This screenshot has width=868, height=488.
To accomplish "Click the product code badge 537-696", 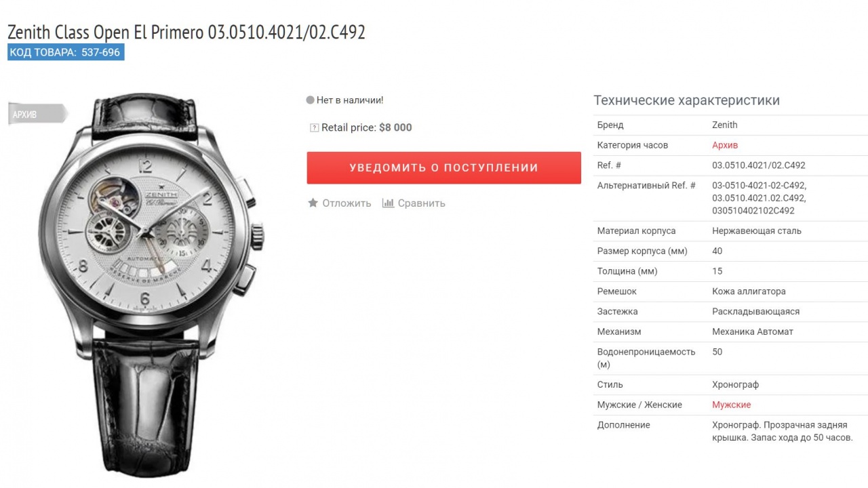I will (66, 52).
